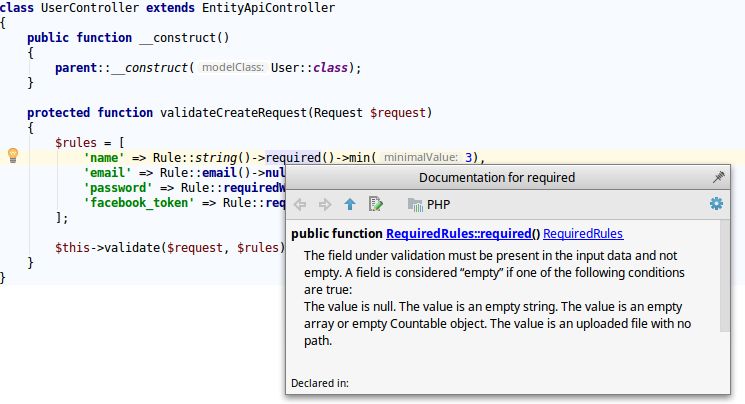
Task: Click the PHP library icon
Action: coord(415,205)
